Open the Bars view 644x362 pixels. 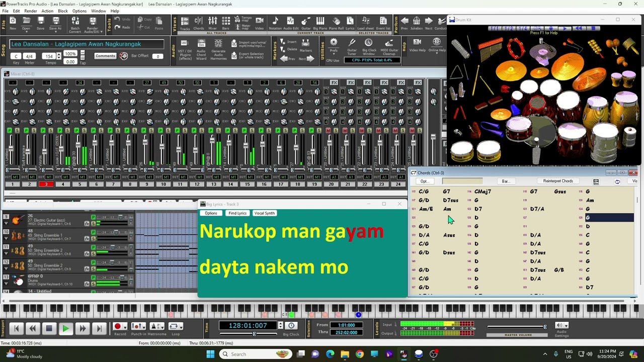point(225,23)
